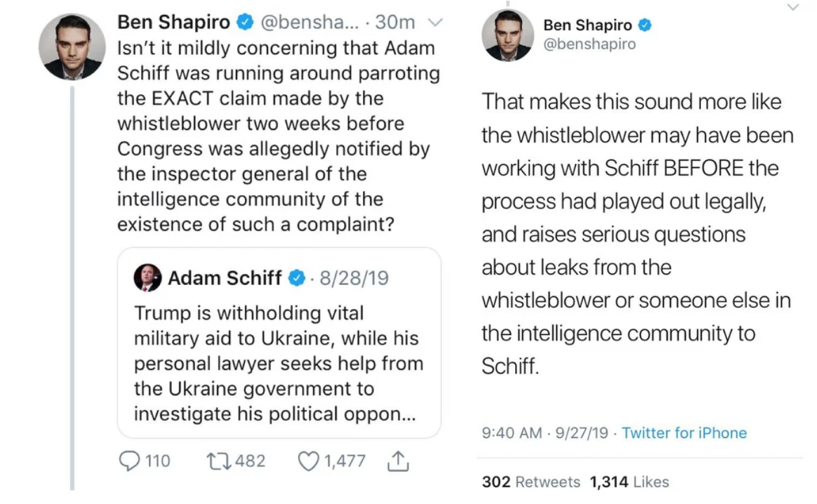Screen dimensions: 817x504
Task: Open Ben Shapiro's avatar on right tweet
Action: point(507,35)
